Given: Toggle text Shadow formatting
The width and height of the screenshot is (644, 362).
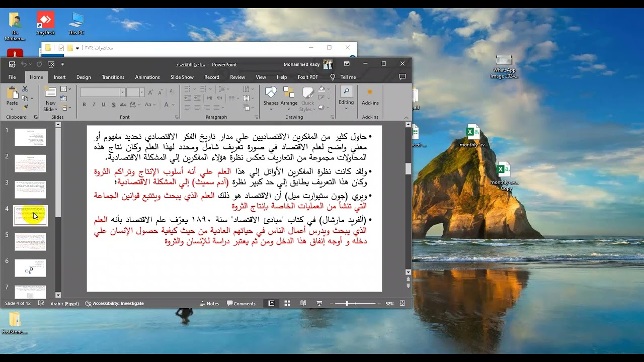Looking at the screenshot, I should pos(114,105).
